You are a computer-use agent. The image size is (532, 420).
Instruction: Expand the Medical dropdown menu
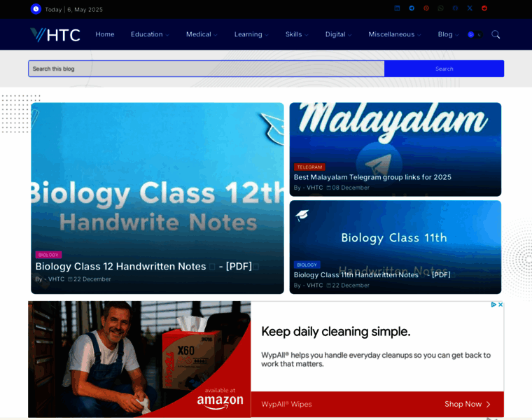[202, 34]
